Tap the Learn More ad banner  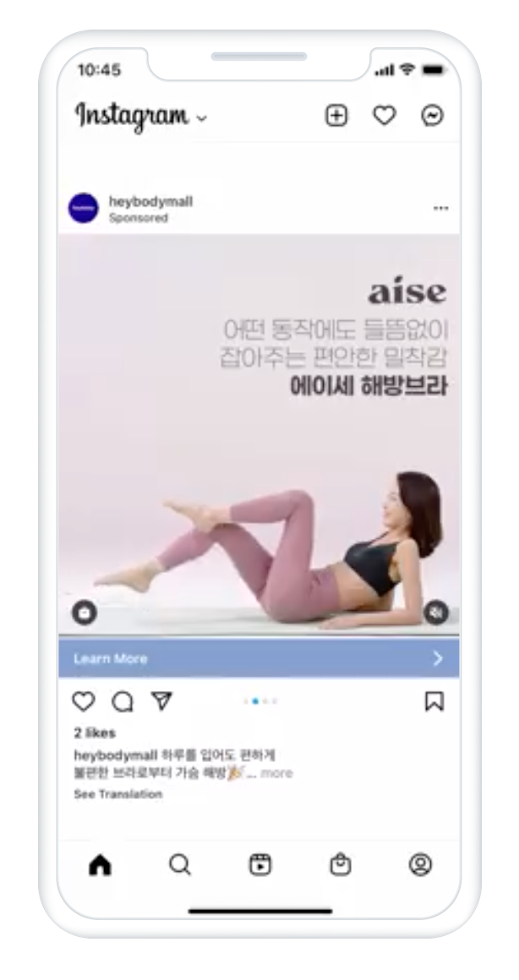tap(259, 658)
